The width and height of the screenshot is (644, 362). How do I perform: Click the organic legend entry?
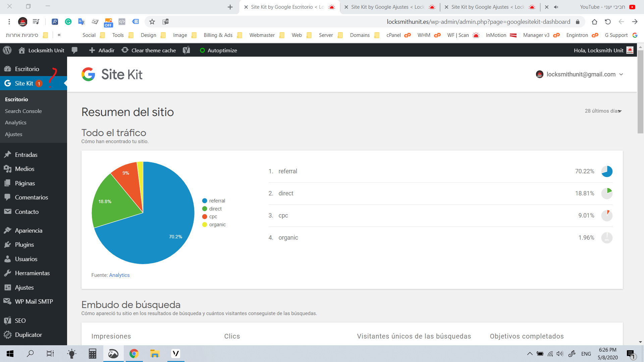(x=214, y=225)
